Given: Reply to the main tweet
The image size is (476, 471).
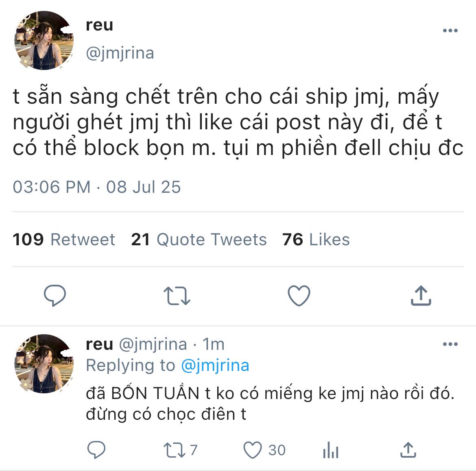Looking at the screenshot, I should [x=55, y=295].
